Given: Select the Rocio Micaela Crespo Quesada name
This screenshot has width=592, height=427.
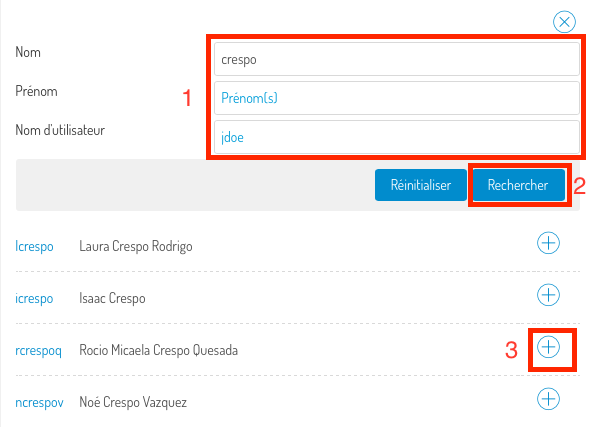Looking at the screenshot, I should pyautogui.click(x=159, y=350).
